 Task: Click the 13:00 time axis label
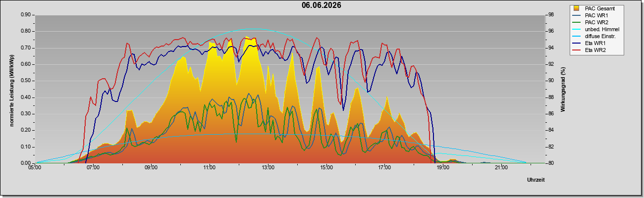coord(268,168)
